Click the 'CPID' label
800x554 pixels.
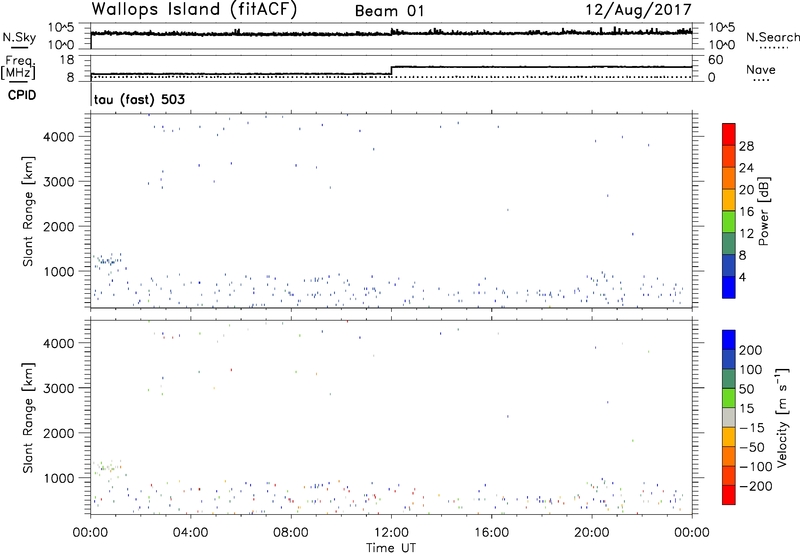(x=22, y=95)
